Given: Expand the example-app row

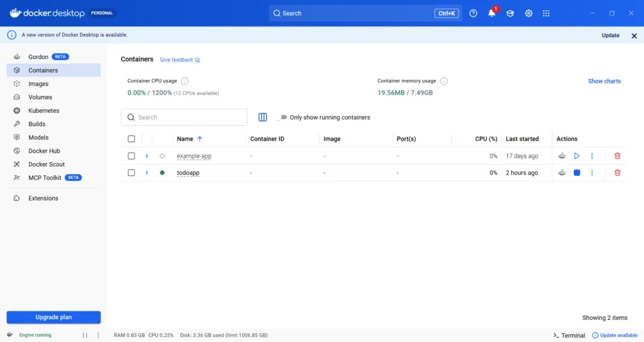Looking at the screenshot, I should (147, 156).
